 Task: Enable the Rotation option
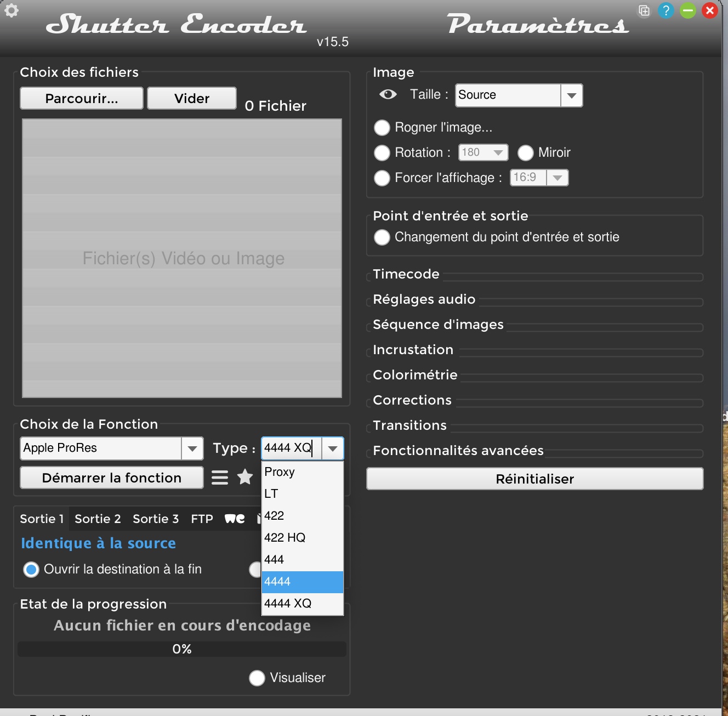[x=382, y=153]
